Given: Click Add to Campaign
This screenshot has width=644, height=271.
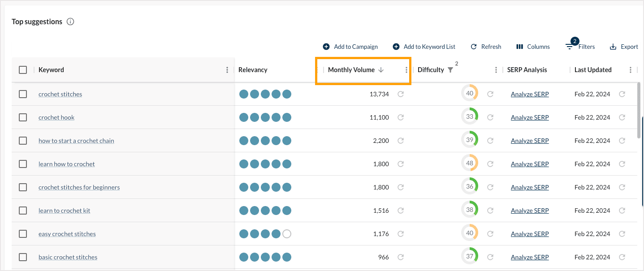Looking at the screenshot, I should 350,47.
